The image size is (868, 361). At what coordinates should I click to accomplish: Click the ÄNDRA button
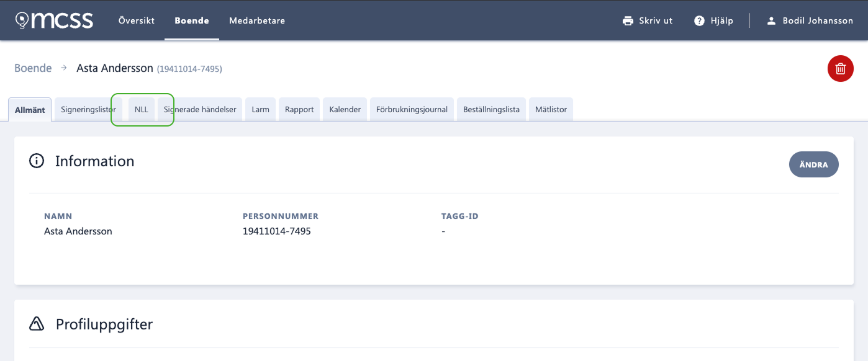tap(813, 164)
